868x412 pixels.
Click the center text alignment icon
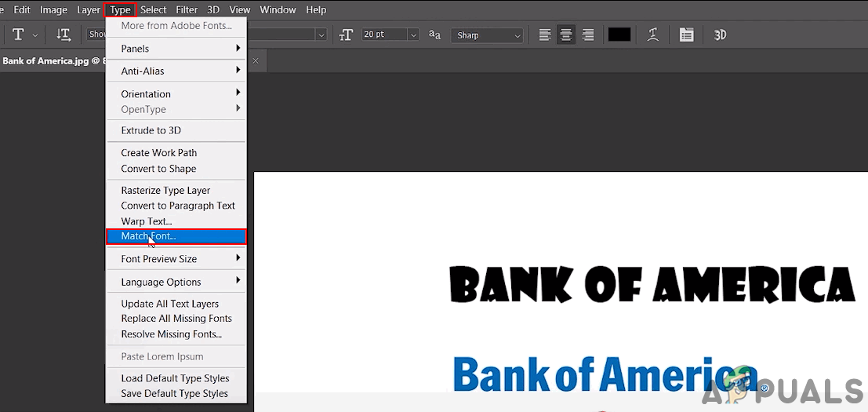click(x=566, y=35)
